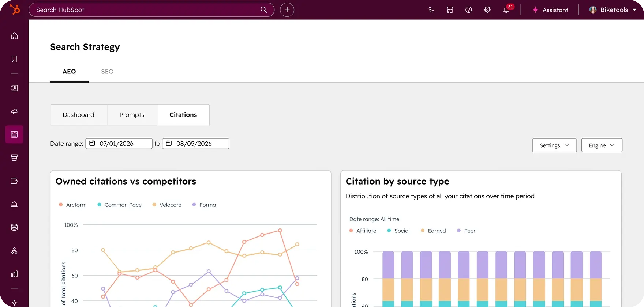Open the Assistant button
Viewport: 644px width, 307px height.
[x=550, y=10]
